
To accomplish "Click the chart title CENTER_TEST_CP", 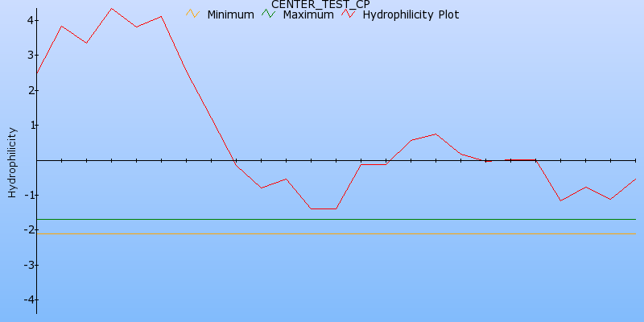I will pyautogui.click(x=320, y=5).
